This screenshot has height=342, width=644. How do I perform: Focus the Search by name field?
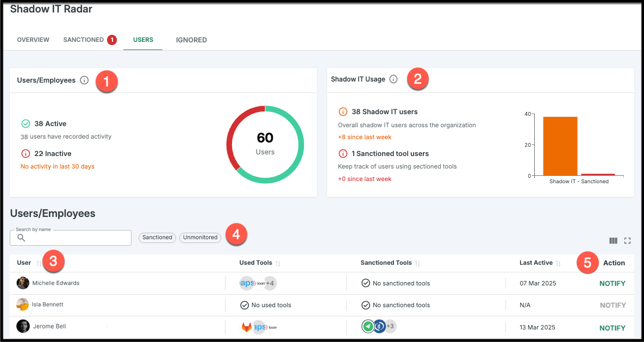71,238
